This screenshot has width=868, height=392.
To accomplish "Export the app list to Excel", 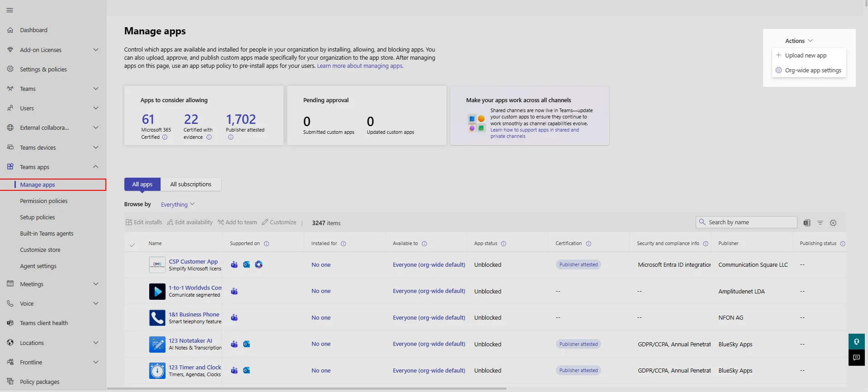I will pos(807,223).
